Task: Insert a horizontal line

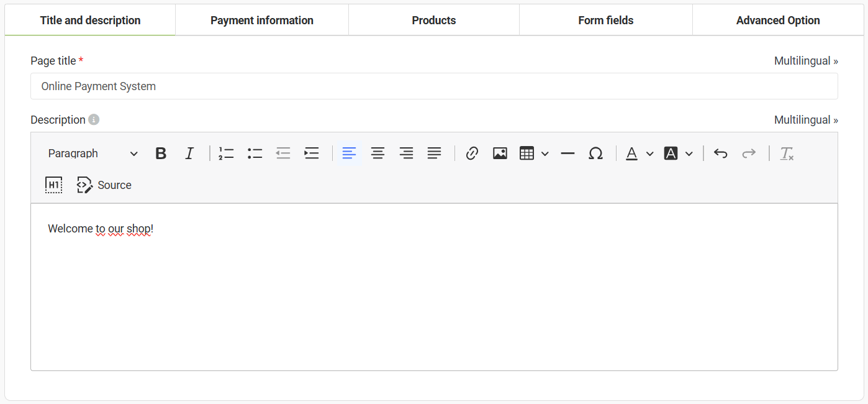Action: pos(567,154)
